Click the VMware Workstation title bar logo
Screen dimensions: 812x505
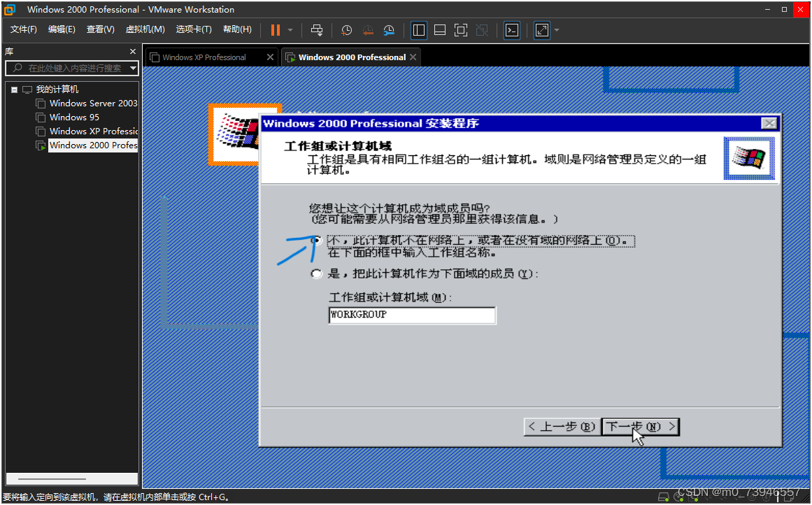coord(10,9)
